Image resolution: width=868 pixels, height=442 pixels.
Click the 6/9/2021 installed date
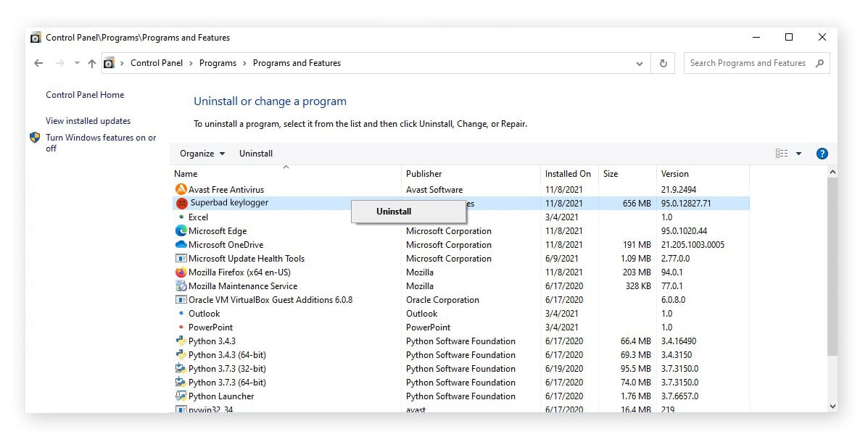(x=561, y=259)
